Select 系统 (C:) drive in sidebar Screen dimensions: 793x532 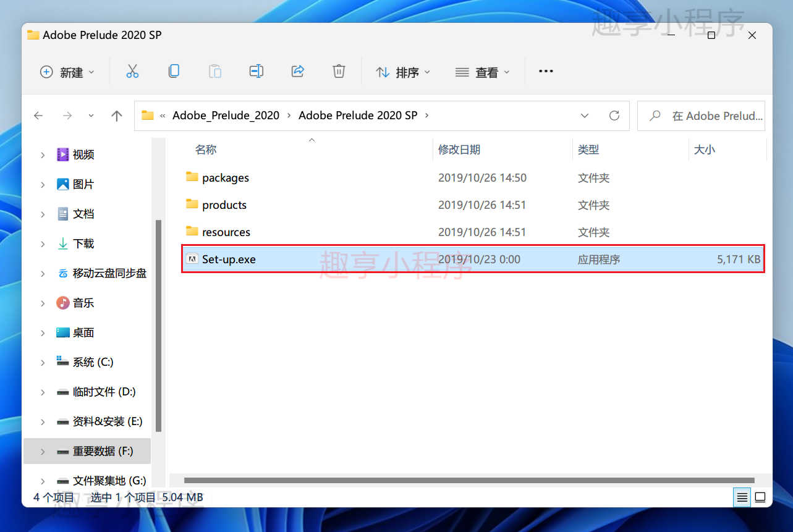click(x=93, y=362)
